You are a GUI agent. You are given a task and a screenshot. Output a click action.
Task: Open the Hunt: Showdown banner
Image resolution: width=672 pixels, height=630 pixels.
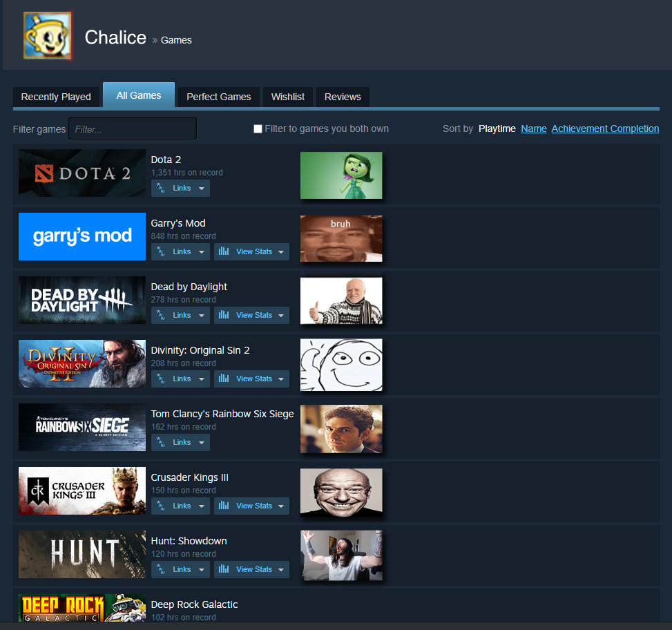[x=82, y=554]
